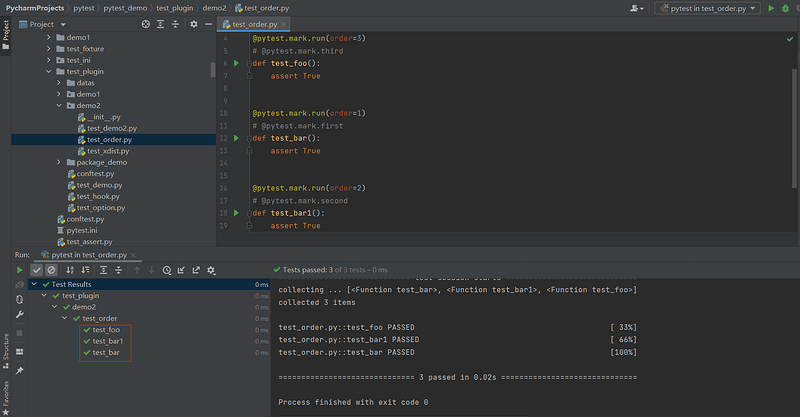800x417 pixels.
Task: Collapse all in Project panel toolbar
Action: 175,24
